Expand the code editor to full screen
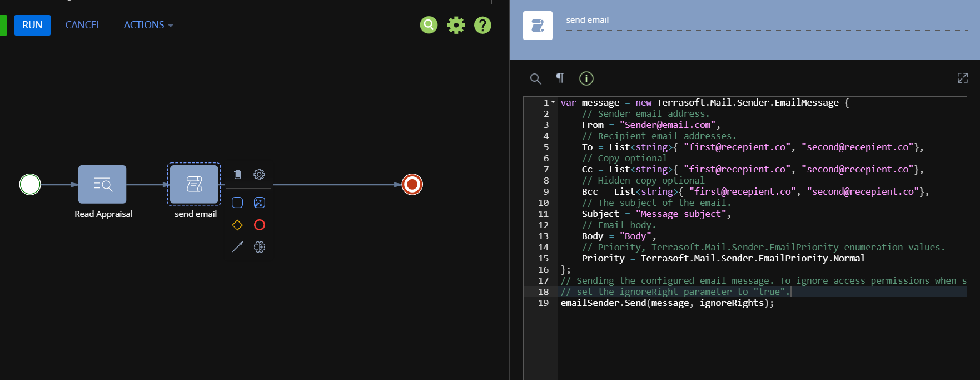This screenshot has width=980, height=380. (963, 78)
